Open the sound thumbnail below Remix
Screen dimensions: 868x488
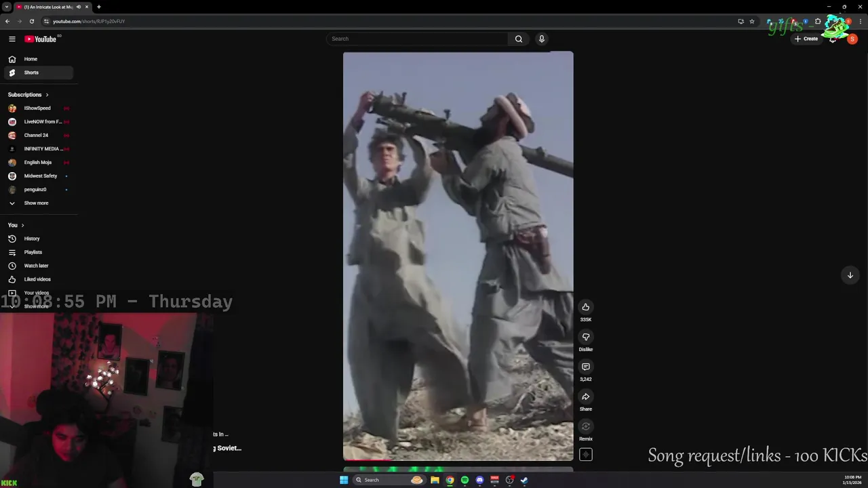[x=586, y=455]
